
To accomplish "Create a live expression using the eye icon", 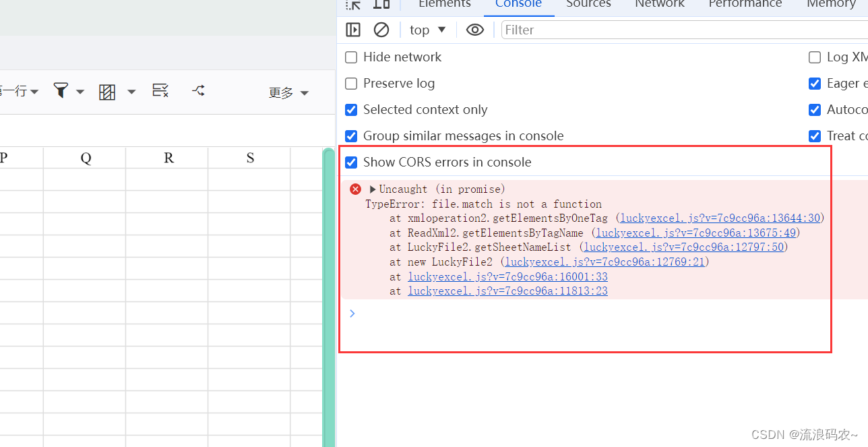I will pyautogui.click(x=474, y=30).
